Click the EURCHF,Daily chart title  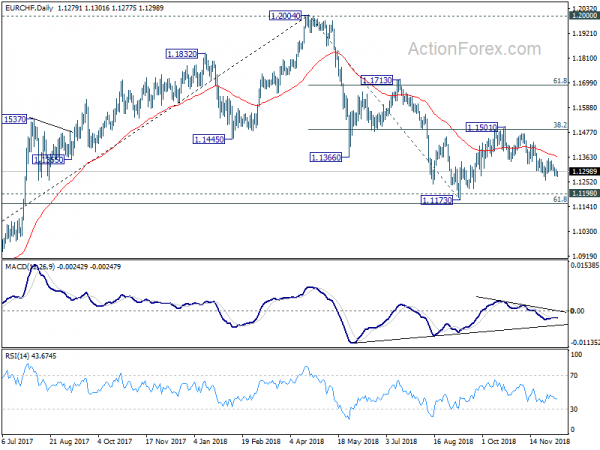29,8
